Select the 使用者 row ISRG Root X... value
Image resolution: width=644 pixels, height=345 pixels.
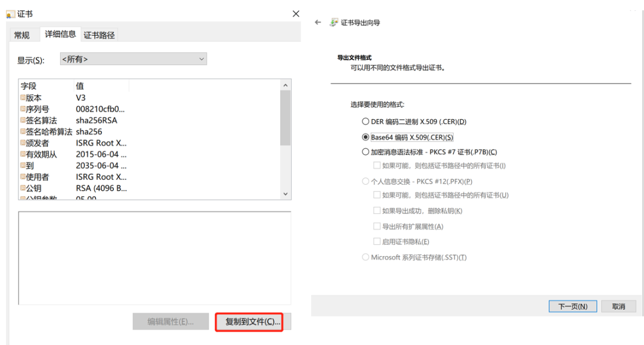click(x=101, y=177)
